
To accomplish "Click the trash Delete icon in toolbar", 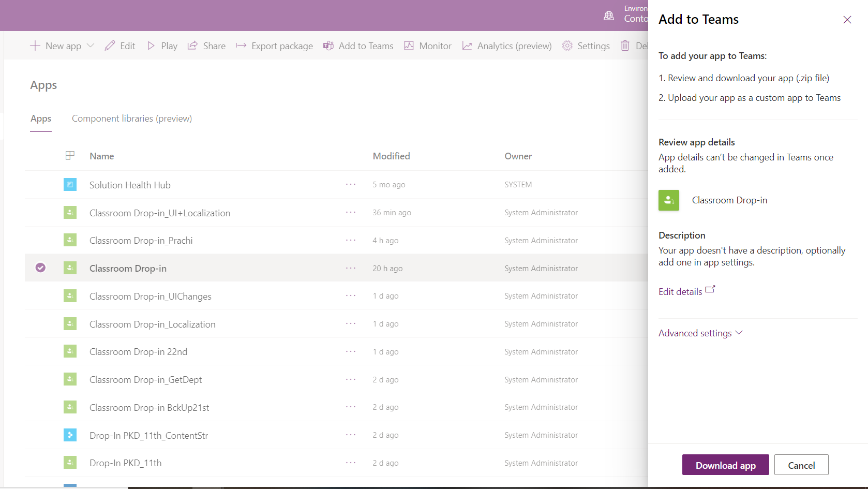I will [x=625, y=46].
